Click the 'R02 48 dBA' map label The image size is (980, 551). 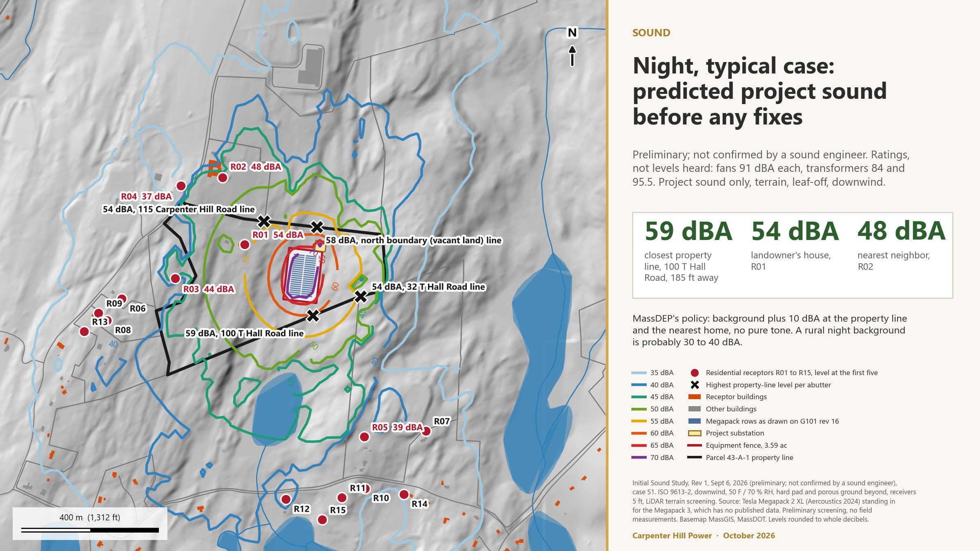(256, 167)
